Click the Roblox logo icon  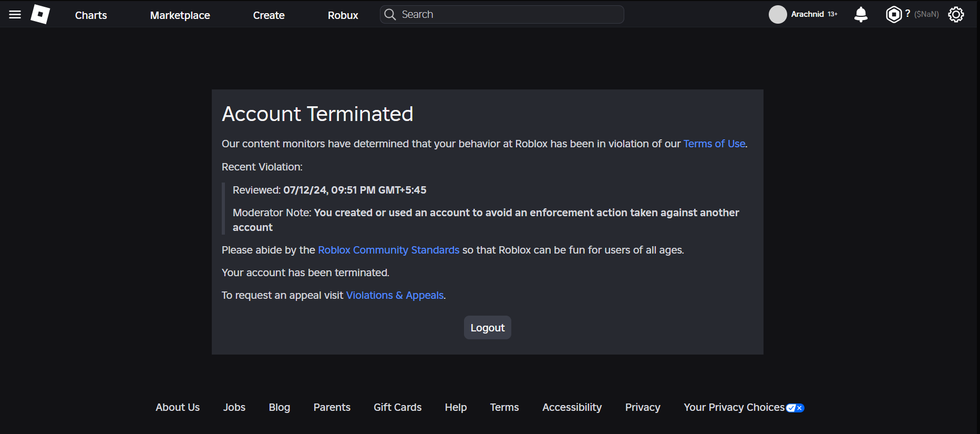(x=40, y=14)
